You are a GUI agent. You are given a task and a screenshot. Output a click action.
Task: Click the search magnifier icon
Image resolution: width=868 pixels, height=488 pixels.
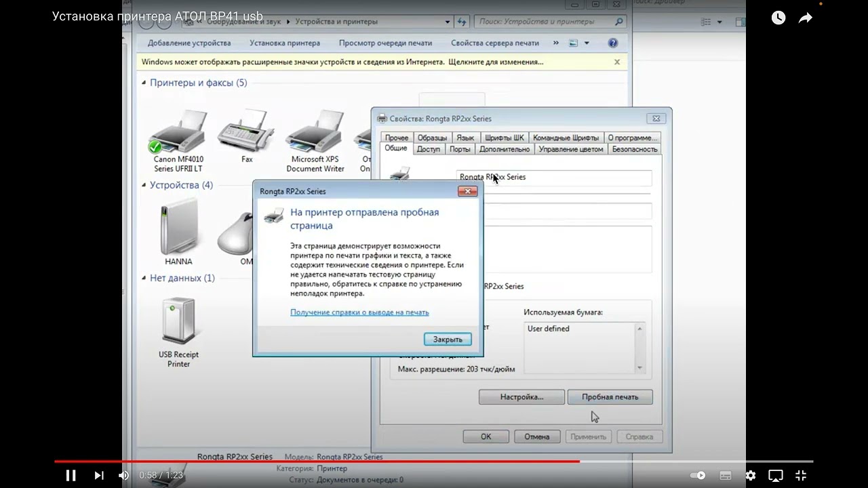(x=619, y=22)
